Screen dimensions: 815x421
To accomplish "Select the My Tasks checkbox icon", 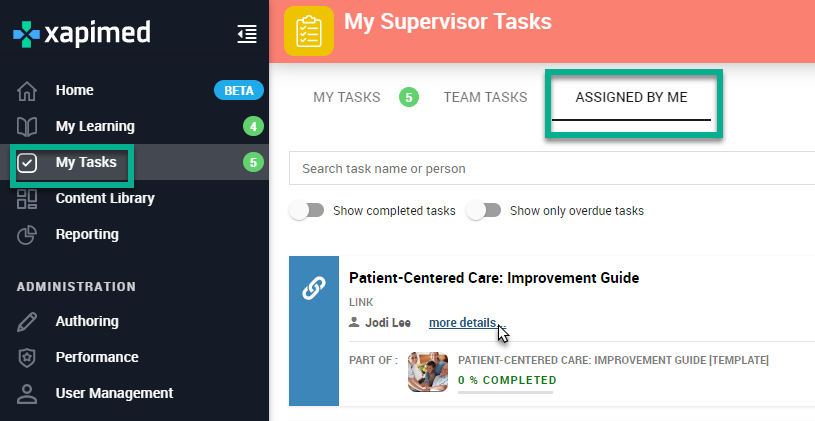I will [27, 163].
